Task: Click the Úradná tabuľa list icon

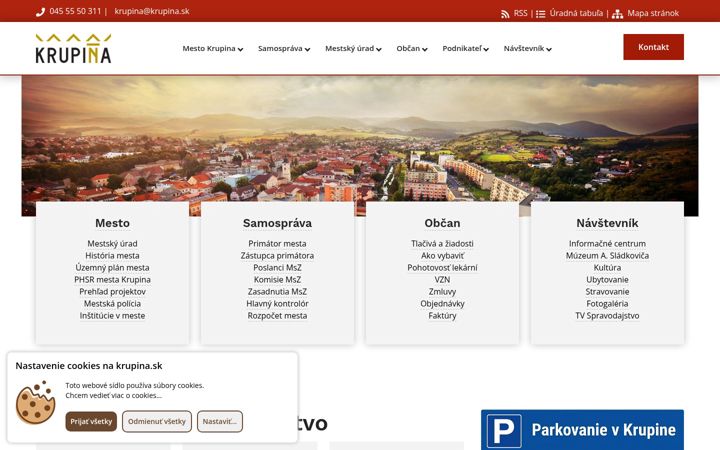Action: (540, 14)
